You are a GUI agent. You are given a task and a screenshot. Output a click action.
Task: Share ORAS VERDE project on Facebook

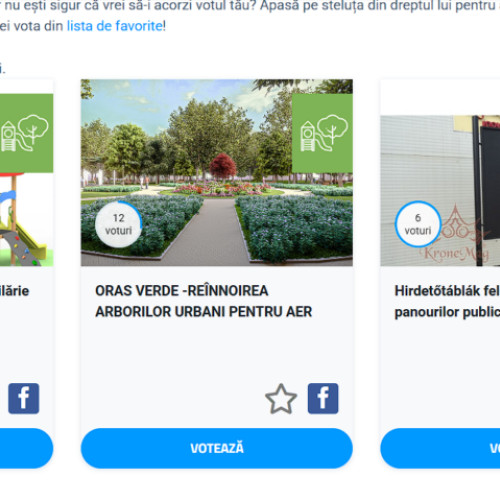(x=323, y=398)
